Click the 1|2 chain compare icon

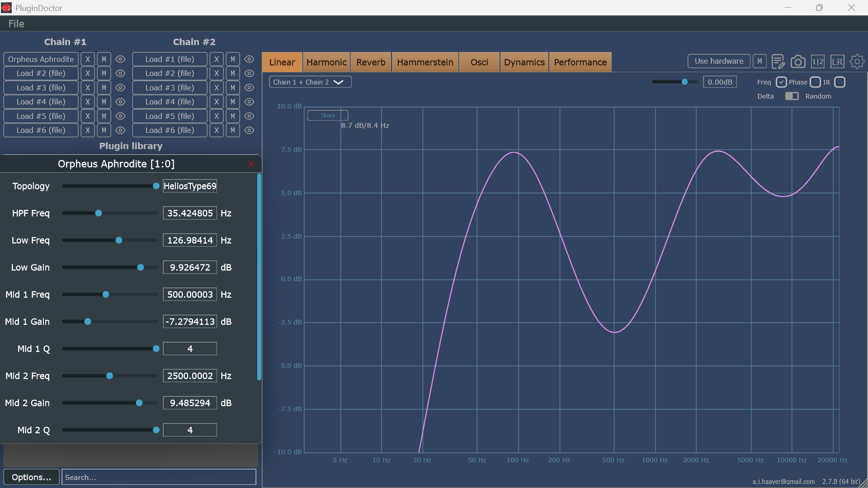pos(817,61)
